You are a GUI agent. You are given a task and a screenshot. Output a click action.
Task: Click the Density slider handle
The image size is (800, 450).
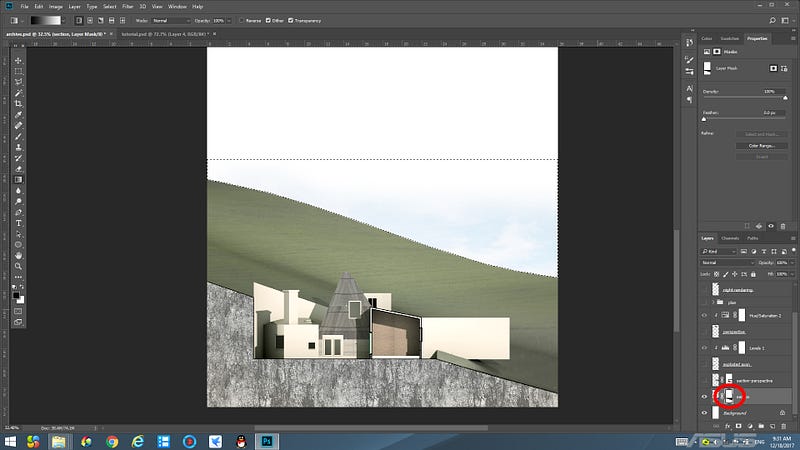(785, 98)
